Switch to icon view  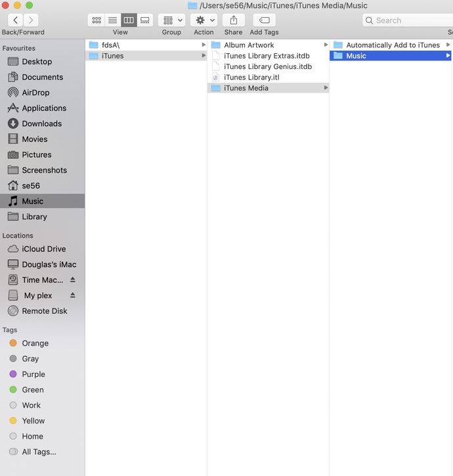(x=97, y=20)
